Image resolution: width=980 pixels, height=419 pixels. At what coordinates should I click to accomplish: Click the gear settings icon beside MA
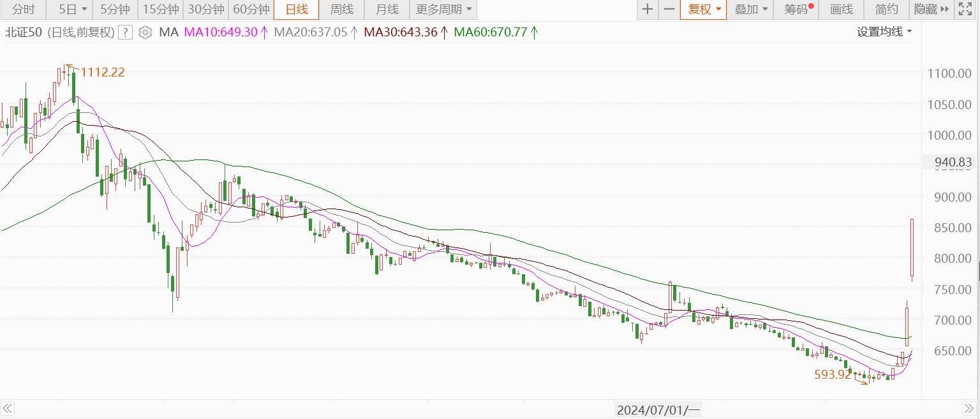point(145,32)
